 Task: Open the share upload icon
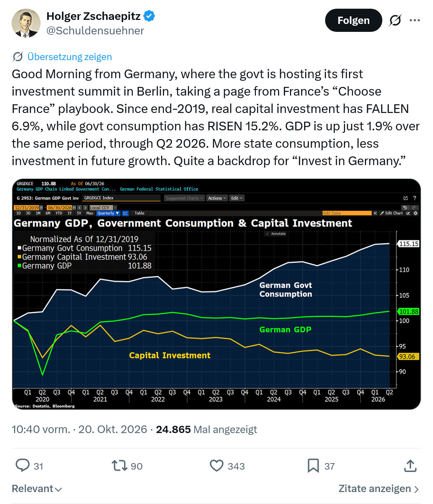pos(410,466)
